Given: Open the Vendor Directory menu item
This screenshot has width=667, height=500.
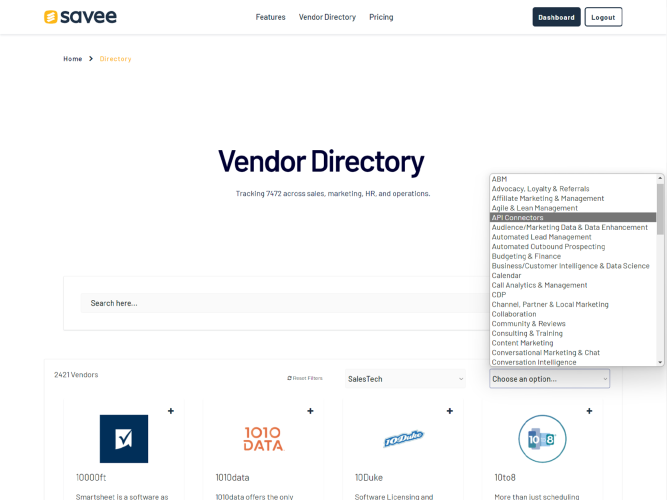Looking at the screenshot, I should click(327, 17).
